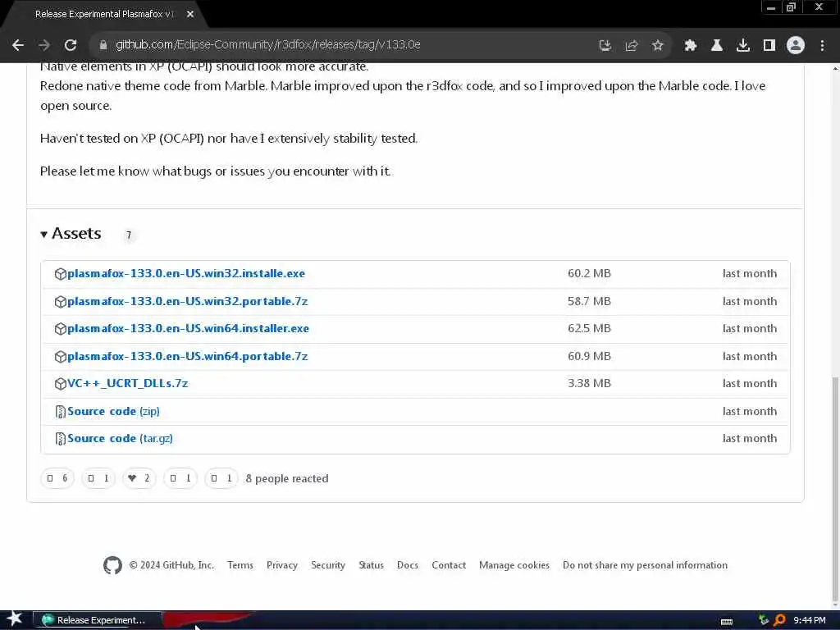Click the 3.38 MB file size text
This screenshot has height=630, width=840.
589,384
